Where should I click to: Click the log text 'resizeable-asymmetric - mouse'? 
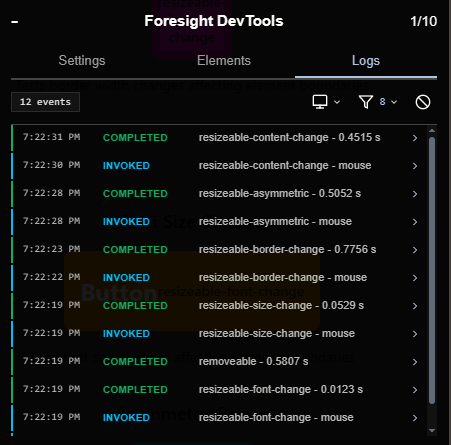(275, 221)
